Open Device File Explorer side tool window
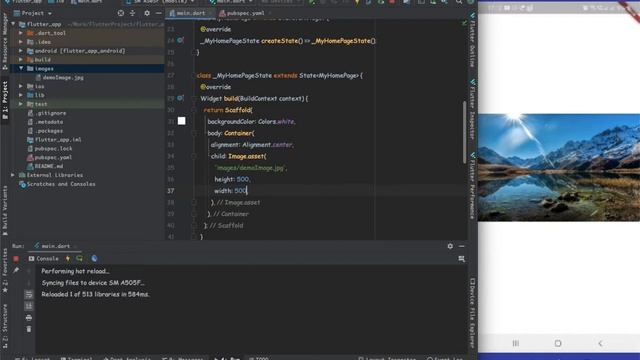This screenshot has width=640, height=360. click(472, 313)
